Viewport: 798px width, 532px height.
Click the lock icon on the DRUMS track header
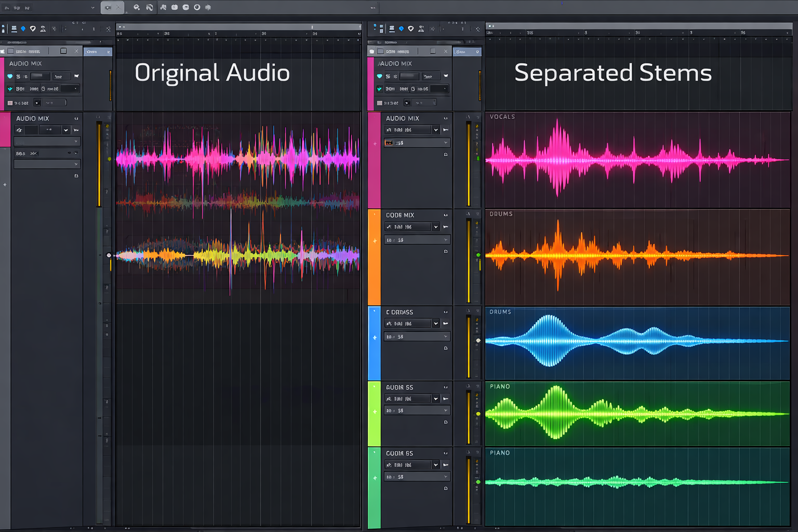tap(445, 348)
